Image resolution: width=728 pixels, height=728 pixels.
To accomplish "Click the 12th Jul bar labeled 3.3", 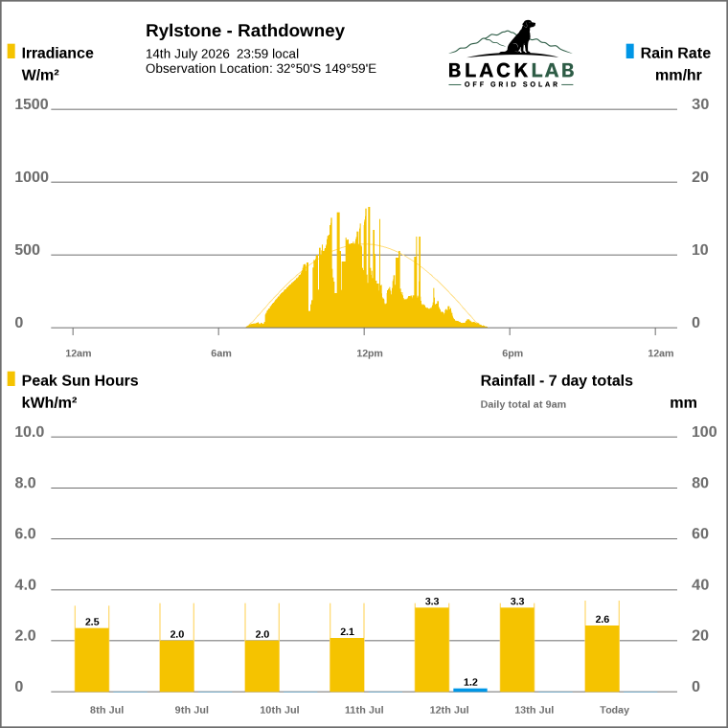I will (x=432, y=649).
